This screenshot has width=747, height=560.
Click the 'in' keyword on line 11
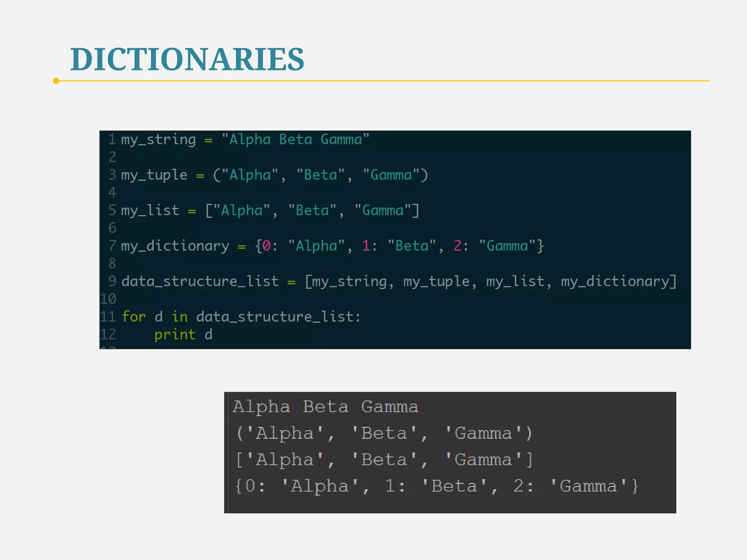click(180, 317)
